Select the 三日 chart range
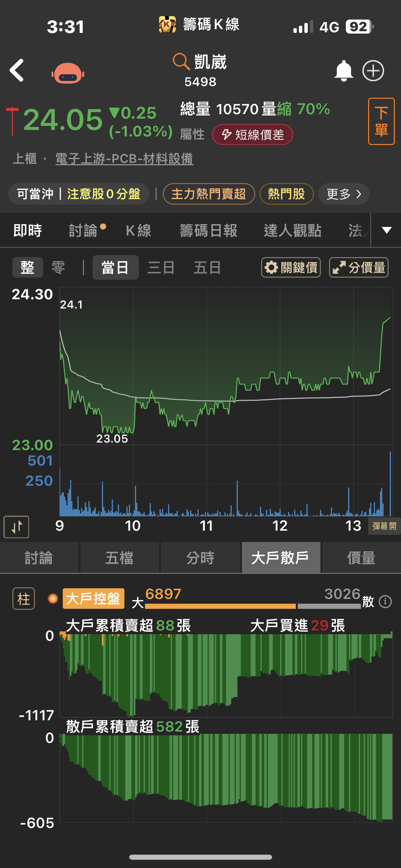 coord(161,267)
